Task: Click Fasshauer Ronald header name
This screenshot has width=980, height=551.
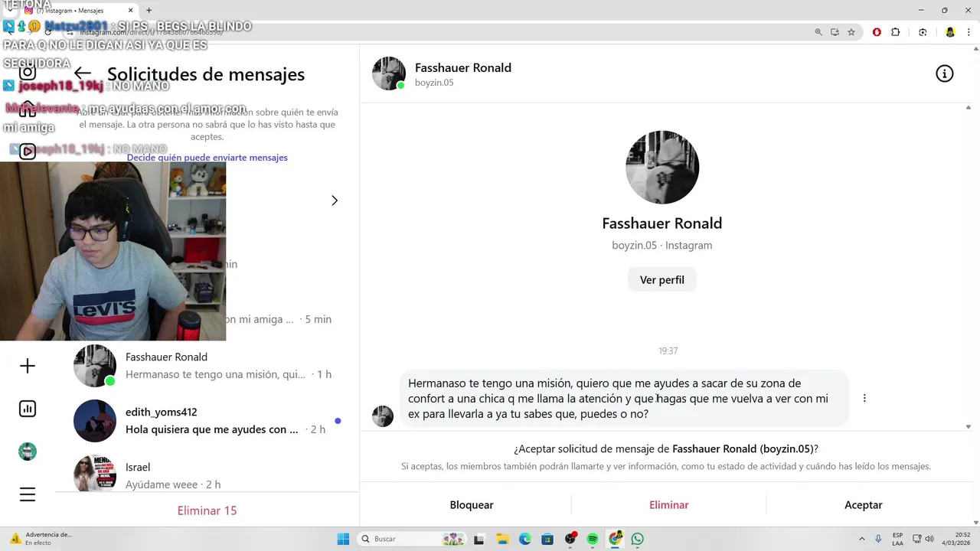Action: pyautogui.click(x=463, y=67)
